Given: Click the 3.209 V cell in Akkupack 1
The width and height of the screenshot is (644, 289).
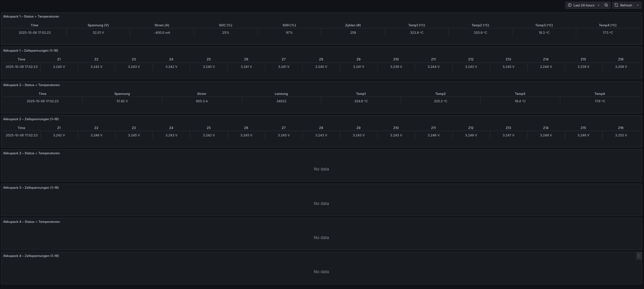Looking at the screenshot, I should 621,67.
